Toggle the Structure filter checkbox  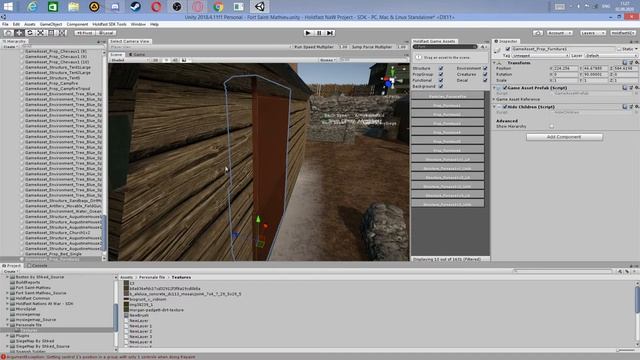pos(441,68)
